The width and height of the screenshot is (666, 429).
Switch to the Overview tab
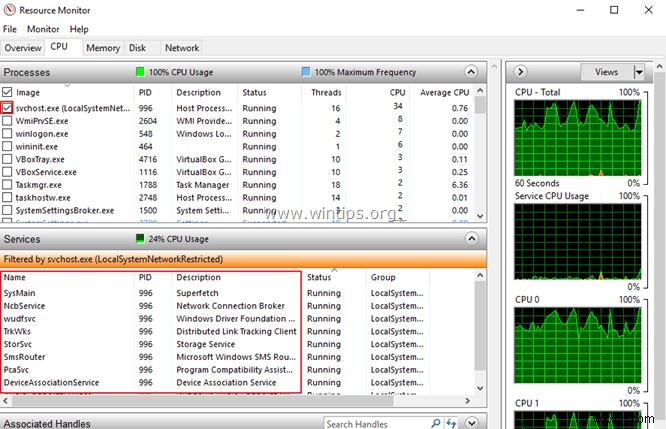tap(23, 48)
